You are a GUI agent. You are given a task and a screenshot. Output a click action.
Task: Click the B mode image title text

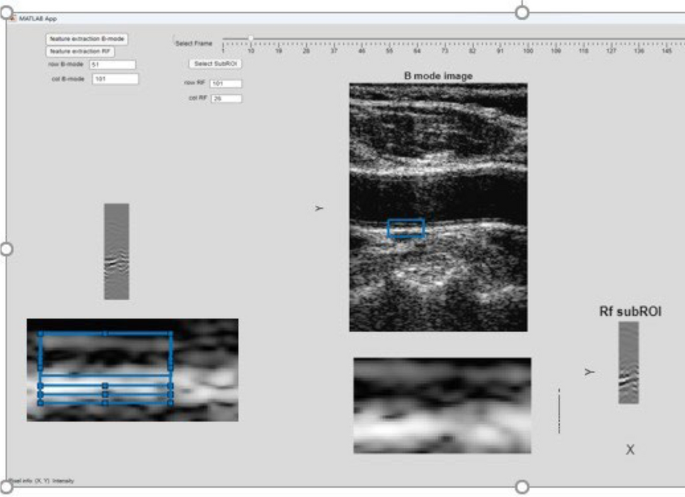click(x=438, y=76)
